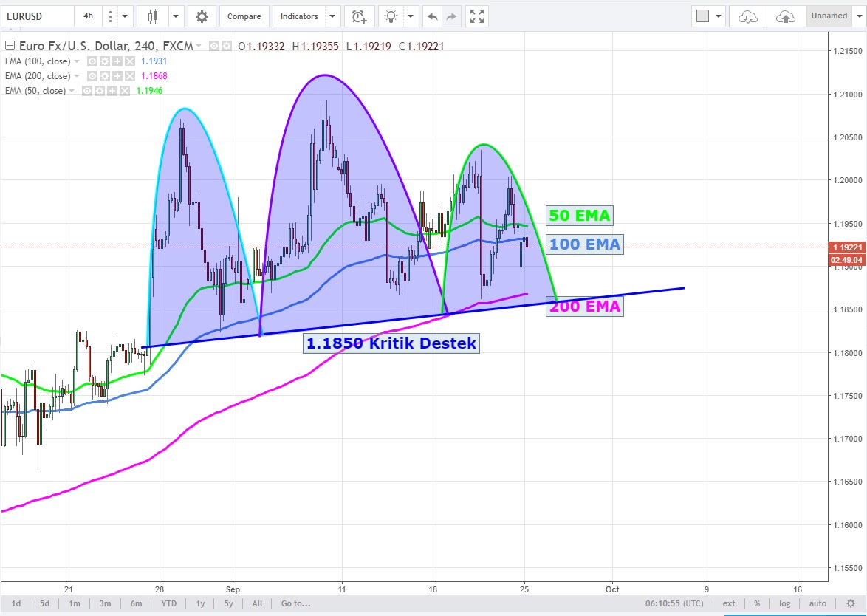Switch to the 5d time range
This screenshot has height=616, width=867.
pos(44,603)
